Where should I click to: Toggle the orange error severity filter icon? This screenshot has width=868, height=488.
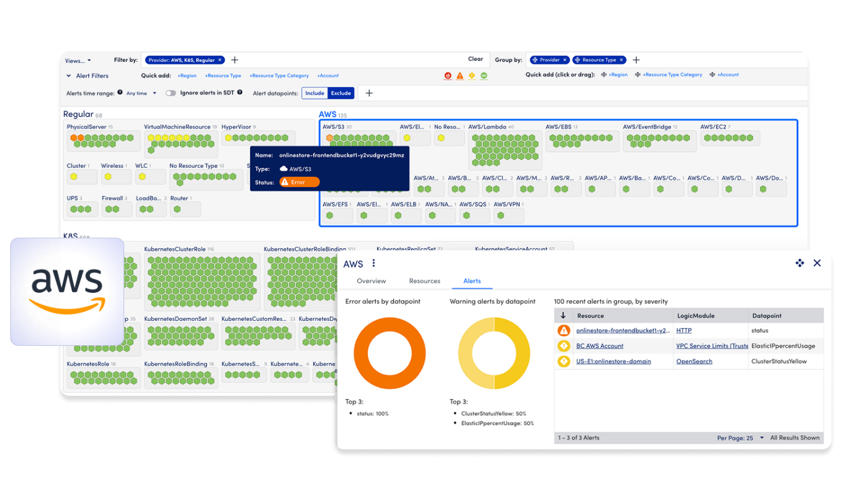pyautogui.click(x=460, y=75)
